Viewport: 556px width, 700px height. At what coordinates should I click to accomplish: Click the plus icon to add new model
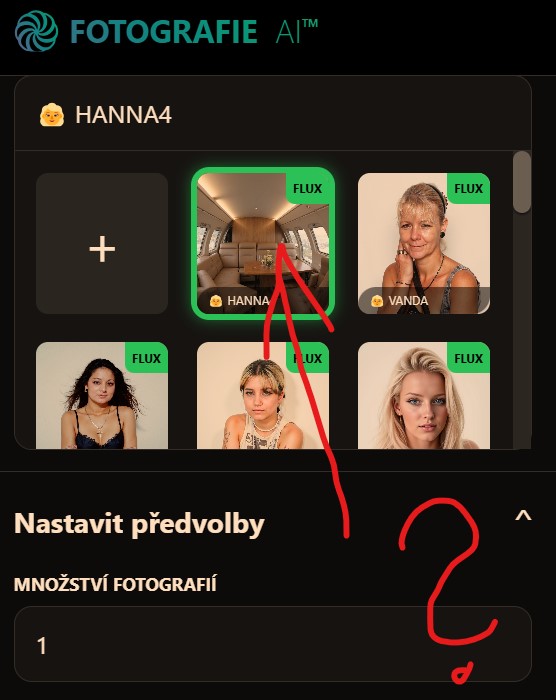pos(102,249)
